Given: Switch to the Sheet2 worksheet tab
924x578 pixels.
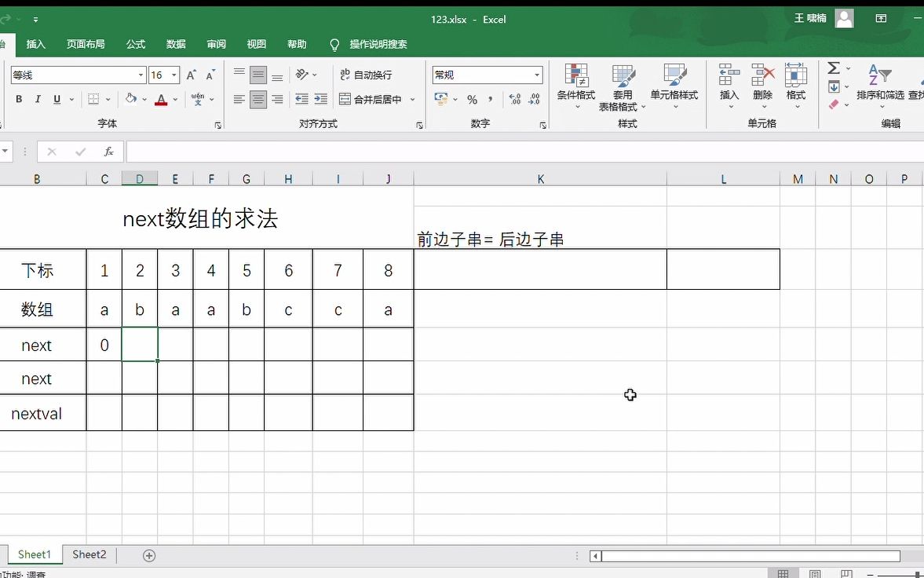Looking at the screenshot, I should pyautogui.click(x=89, y=554).
